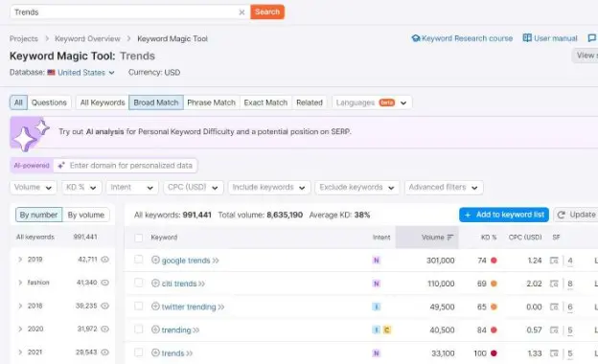Viewport: 598px width, 364px height.
Task: Open the Languages beta dropdown
Action: click(x=372, y=102)
